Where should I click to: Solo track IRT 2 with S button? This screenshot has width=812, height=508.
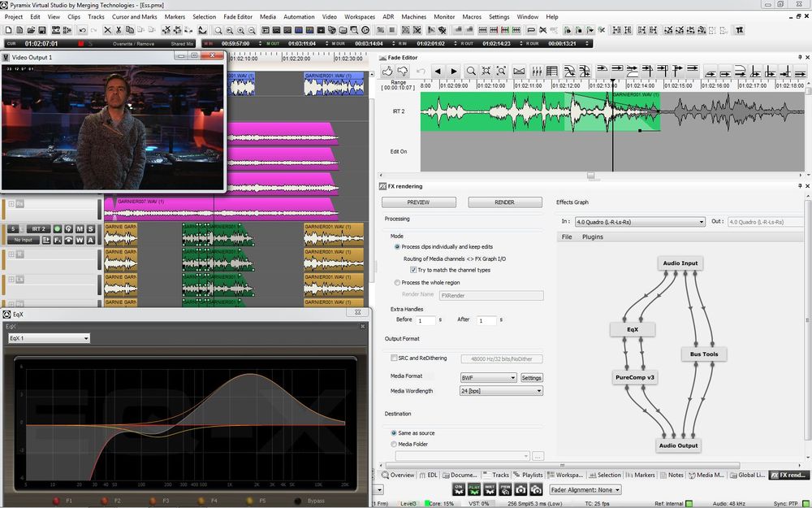click(91, 229)
